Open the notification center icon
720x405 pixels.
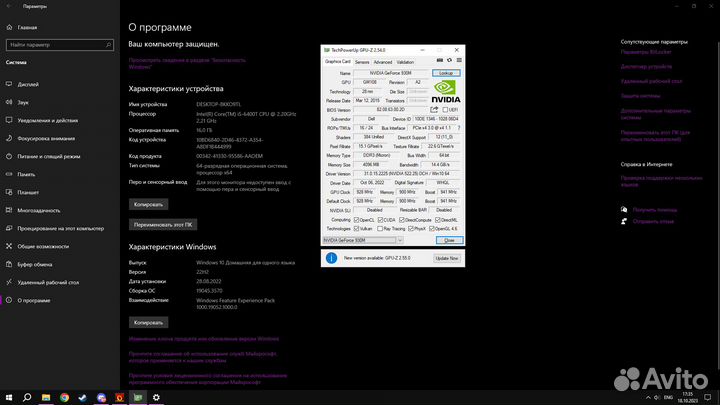coord(708,398)
